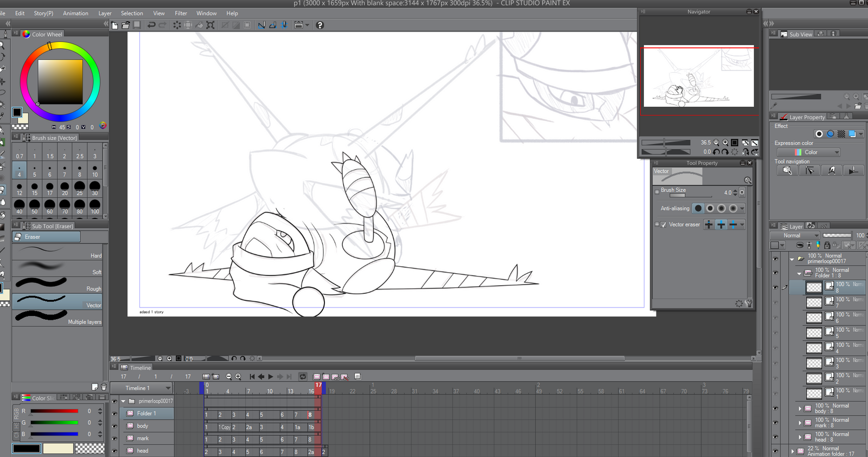Open the Help question mark icon
This screenshot has height=457, width=868.
coord(320,25)
